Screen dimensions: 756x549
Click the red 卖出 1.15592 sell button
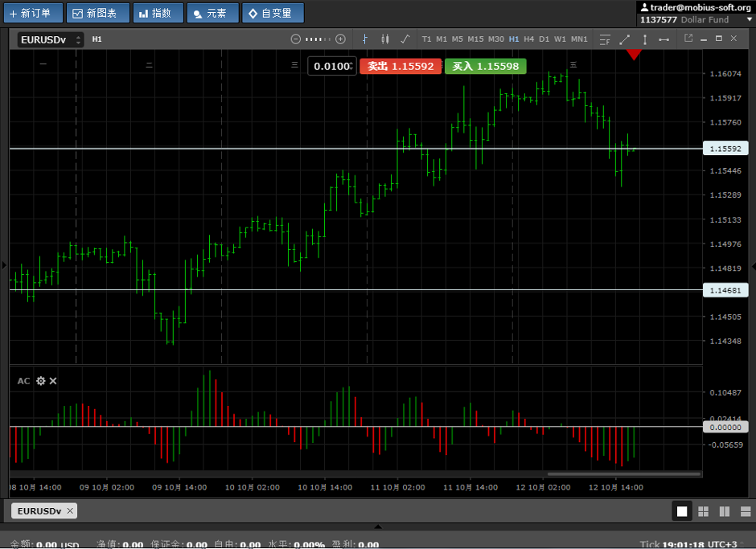tap(401, 66)
